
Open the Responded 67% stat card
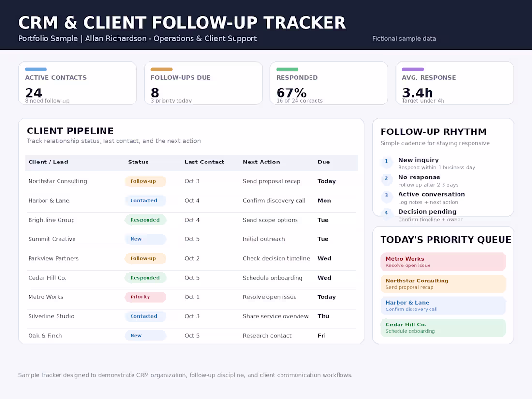(329, 83)
